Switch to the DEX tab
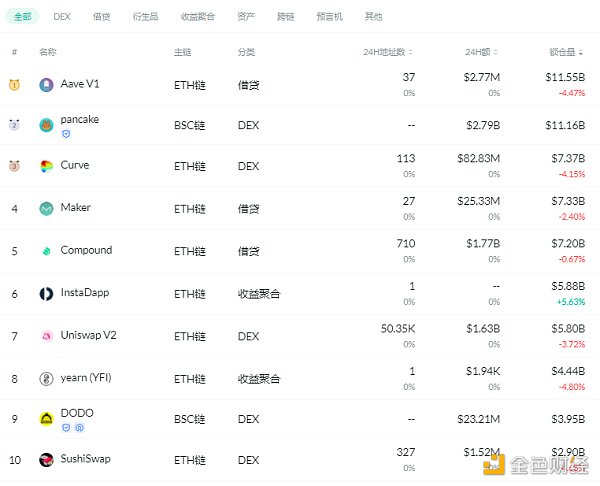 [x=62, y=16]
